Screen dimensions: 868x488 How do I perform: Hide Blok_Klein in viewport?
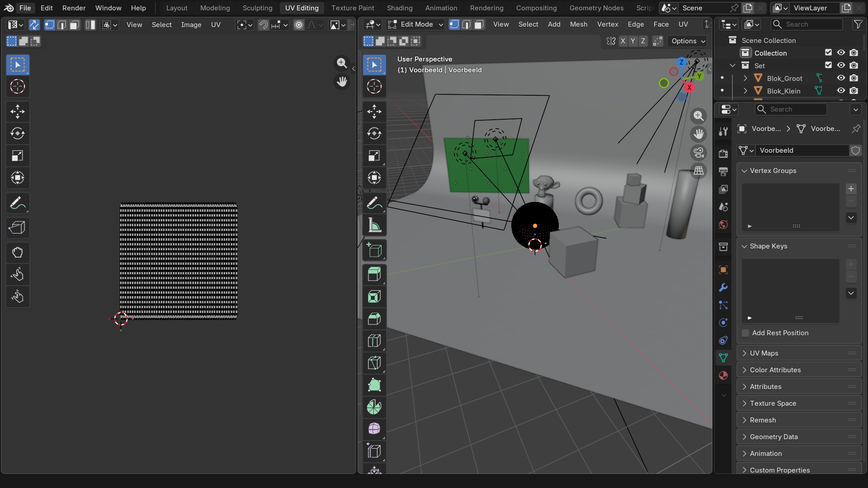(841, 91)
